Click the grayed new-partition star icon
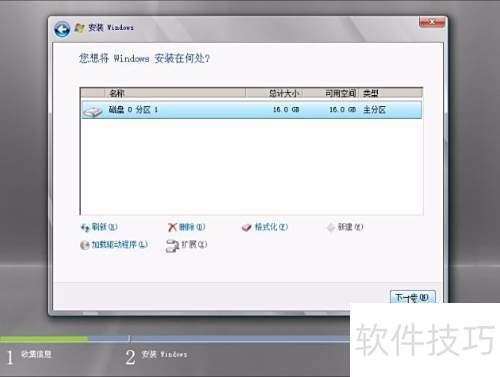500x377 pixels. coord(331,228)
